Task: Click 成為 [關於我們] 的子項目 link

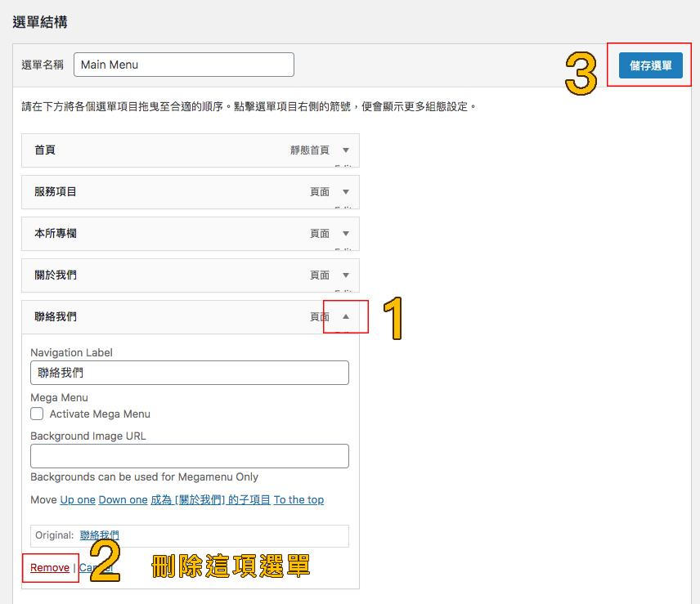Action: click(x=210, y=499)
